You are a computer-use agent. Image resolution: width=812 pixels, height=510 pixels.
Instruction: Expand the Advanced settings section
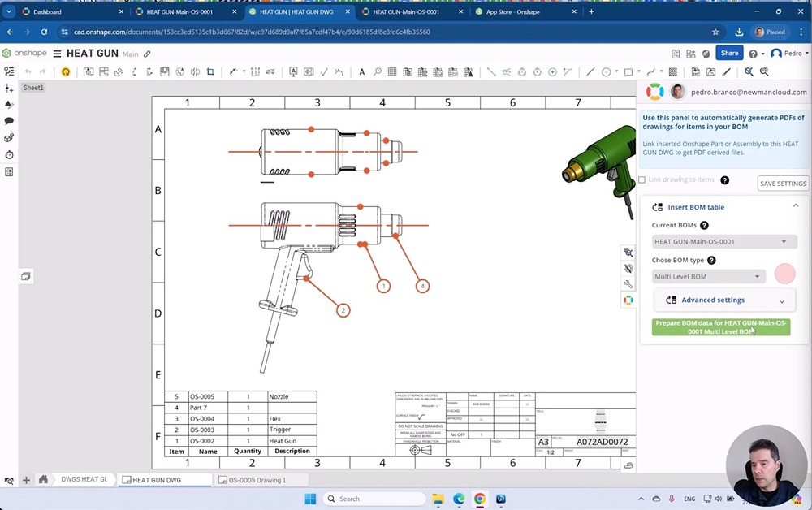click(x=724, y=300)
